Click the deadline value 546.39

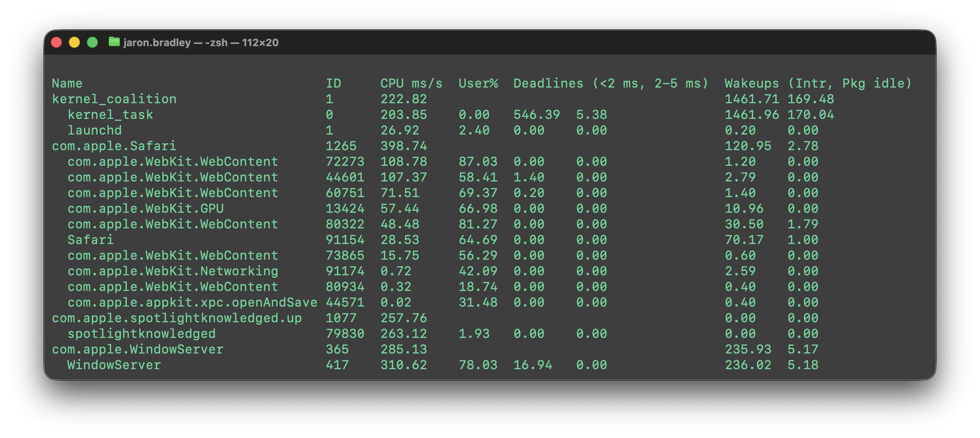point(537,115)
